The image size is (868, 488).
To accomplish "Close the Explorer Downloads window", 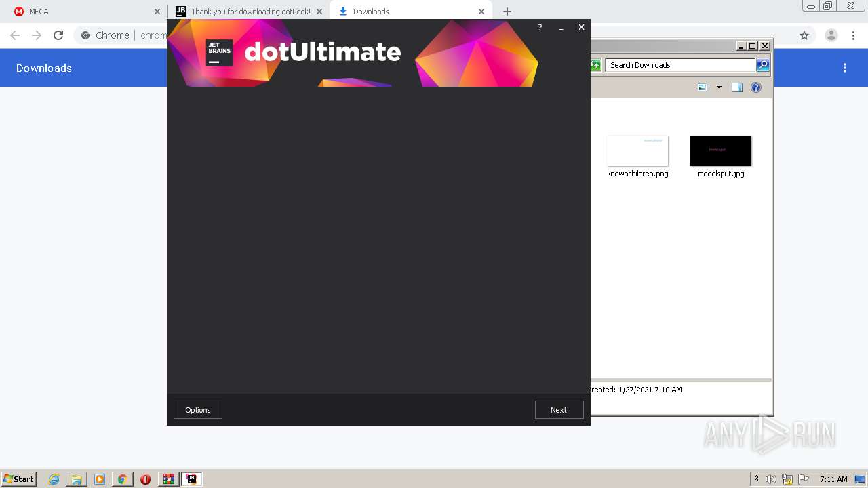I will point(765,46).
